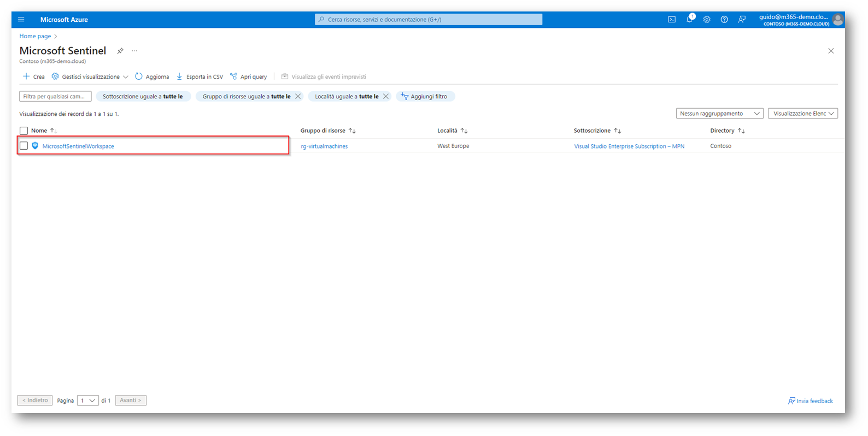Open the page number dropdown

pyautogui.click(x=87, y=400)
